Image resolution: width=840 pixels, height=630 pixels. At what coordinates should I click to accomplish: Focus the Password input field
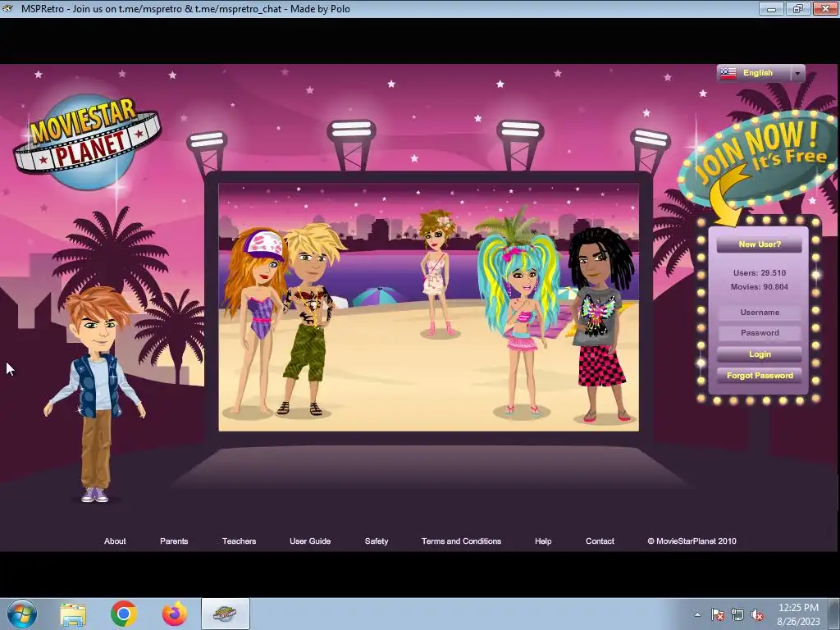759,333
